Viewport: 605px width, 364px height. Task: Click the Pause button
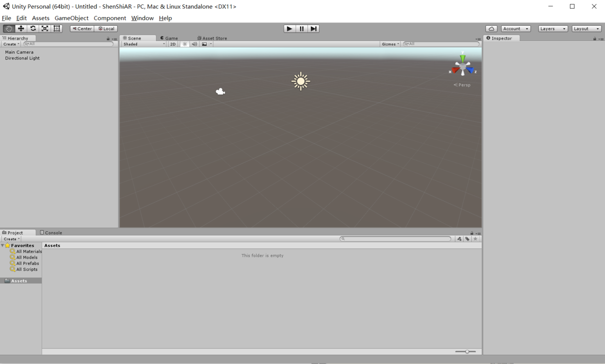(x=302, y=29)
